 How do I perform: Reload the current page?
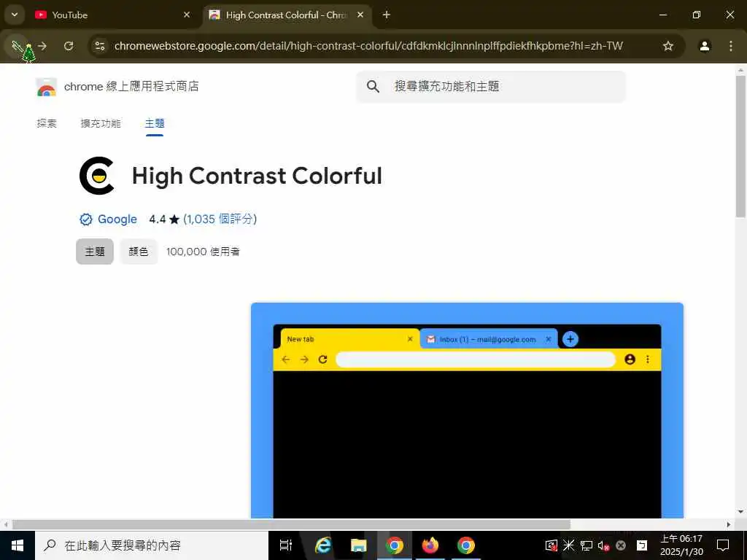coord(69,46)
